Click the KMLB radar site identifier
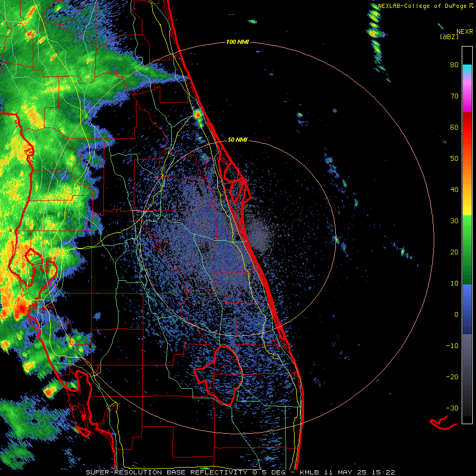Screen dimensions: 476x476 click(309, 472)
